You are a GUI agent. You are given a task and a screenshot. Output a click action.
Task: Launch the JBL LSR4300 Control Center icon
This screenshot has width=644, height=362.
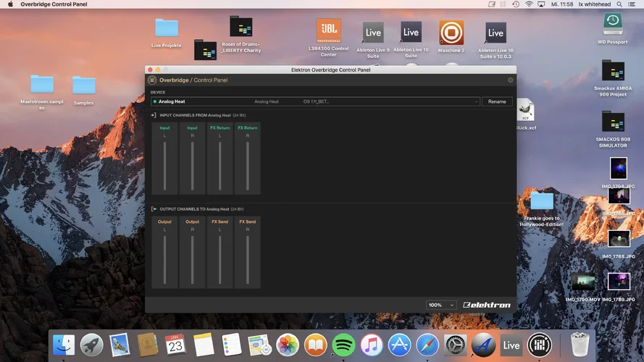pos(329,31)
